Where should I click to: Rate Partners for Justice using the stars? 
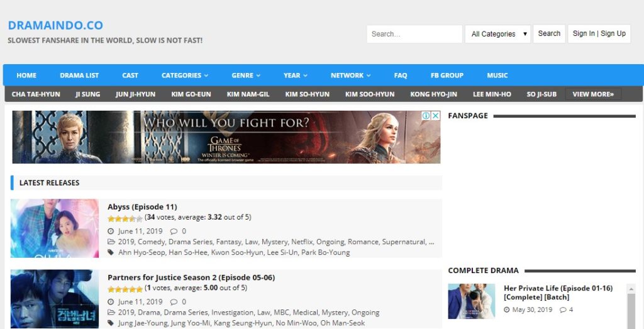click(x=125, y=289)
